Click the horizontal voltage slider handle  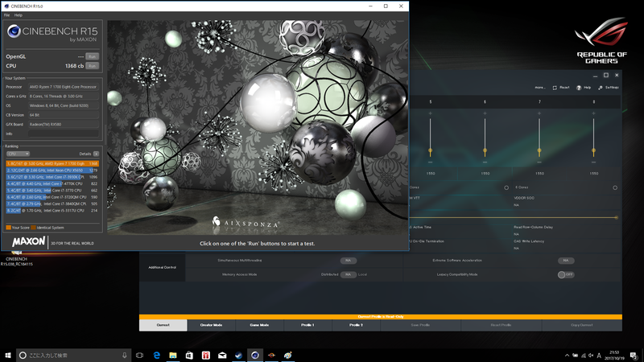click(616, 217)
